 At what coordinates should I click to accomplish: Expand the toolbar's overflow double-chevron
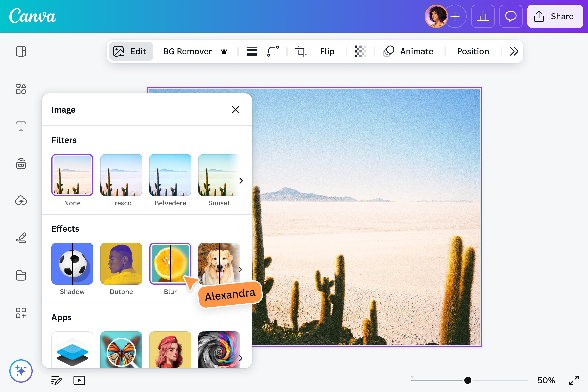point(514,51)
